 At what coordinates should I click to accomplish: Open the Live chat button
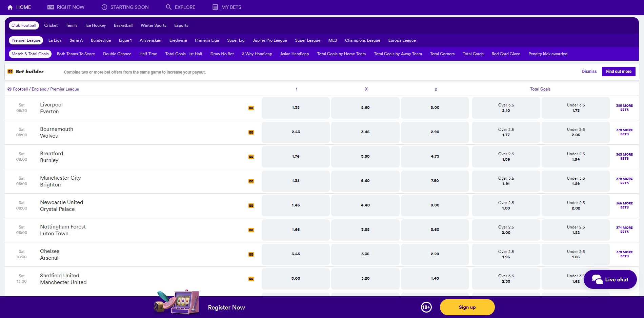click(610, 279)
